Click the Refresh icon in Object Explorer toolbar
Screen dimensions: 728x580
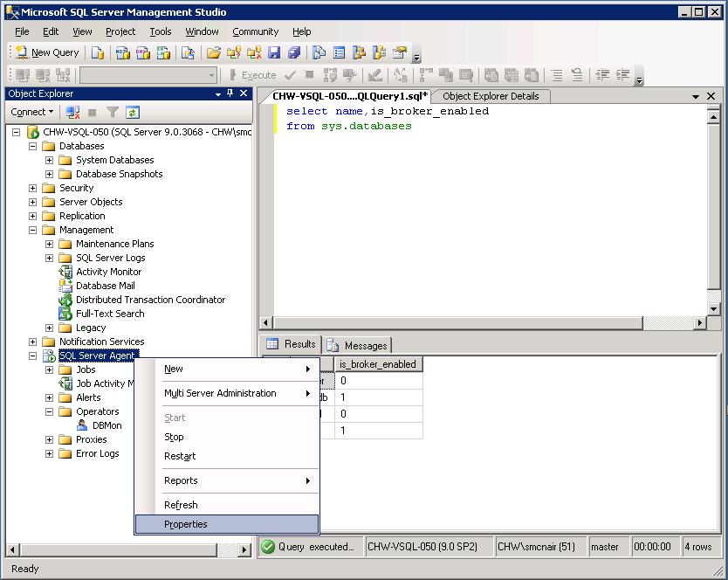(133, 112)
